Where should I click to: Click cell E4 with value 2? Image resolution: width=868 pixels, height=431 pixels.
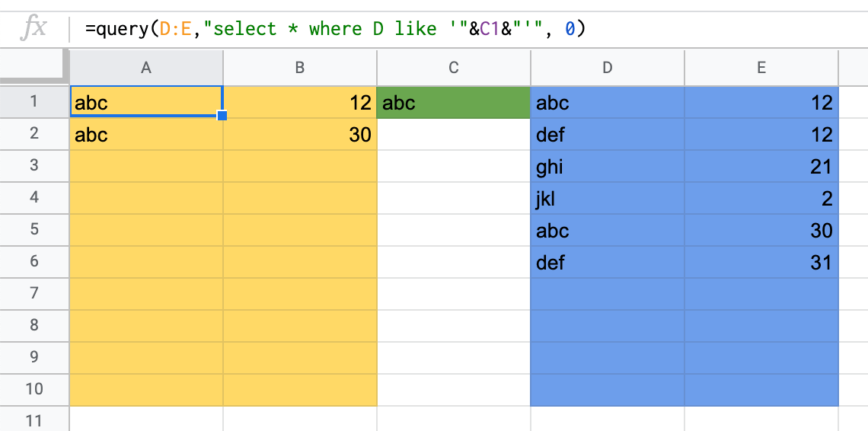tap(761, 199)
